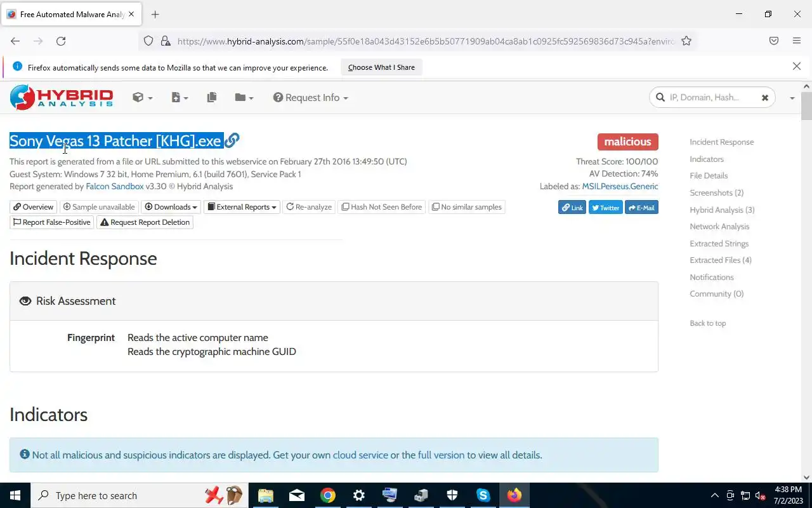812x508 pixels.
Task: Open the sandbox cube dropdown menu
Action: click(x=143, y=97)
